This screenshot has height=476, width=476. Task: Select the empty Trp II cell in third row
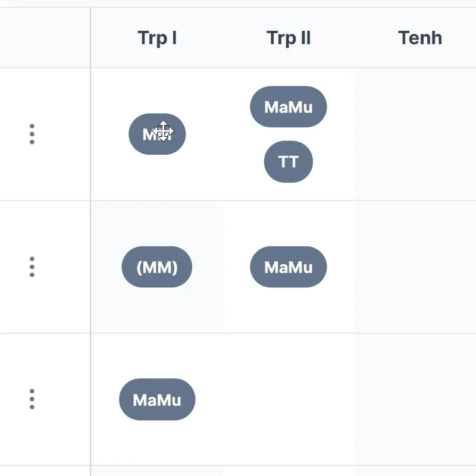(289, 399)
